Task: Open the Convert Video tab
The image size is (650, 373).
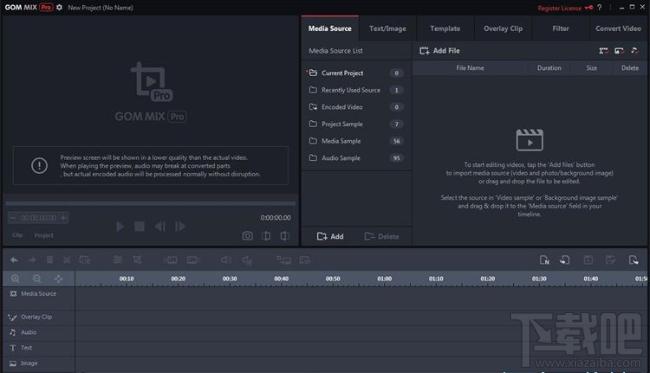Action: click(618, 28)
